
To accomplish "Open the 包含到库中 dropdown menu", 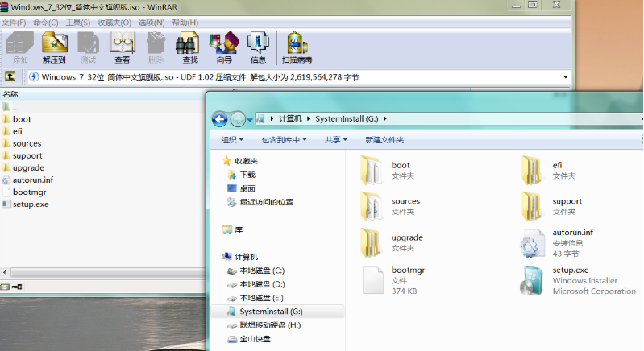I will coord(285,140).
